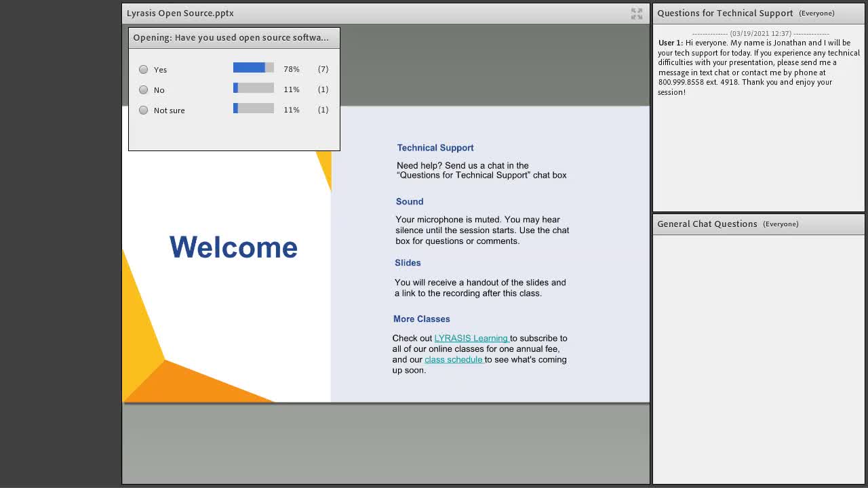Image resolution: width=868 pixels, height=488 pixels.
Task: Click the poll title Opening question
Action: (x=231, y=37)
